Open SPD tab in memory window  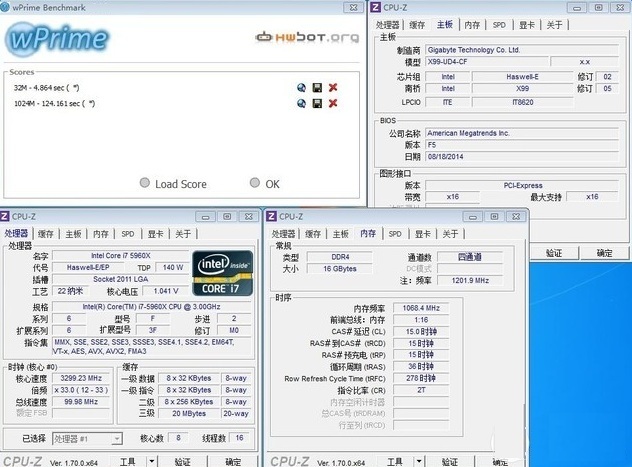(x=395, y=234)
